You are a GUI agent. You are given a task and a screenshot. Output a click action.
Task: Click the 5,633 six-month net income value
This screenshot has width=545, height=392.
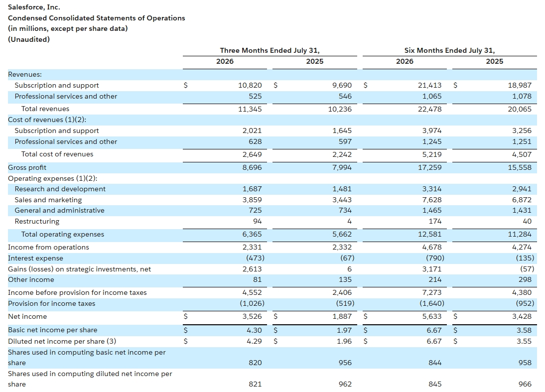pos(432,317)
